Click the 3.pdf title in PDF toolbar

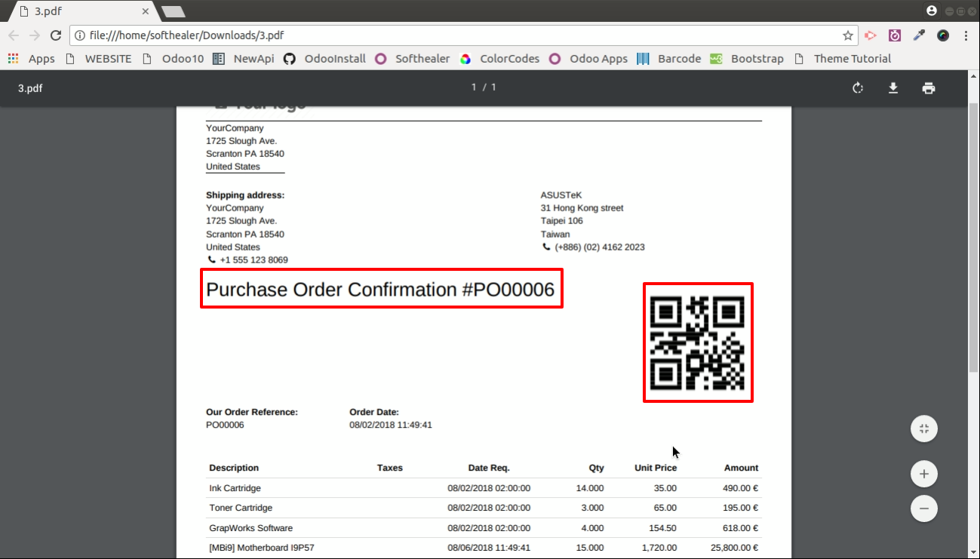[x=30, y=88]
